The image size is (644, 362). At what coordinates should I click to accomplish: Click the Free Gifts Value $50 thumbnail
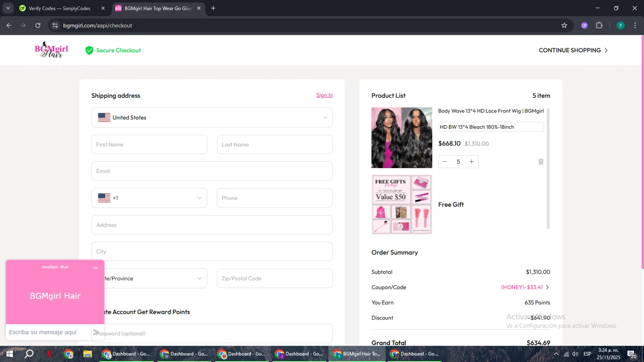coord(402,204)
